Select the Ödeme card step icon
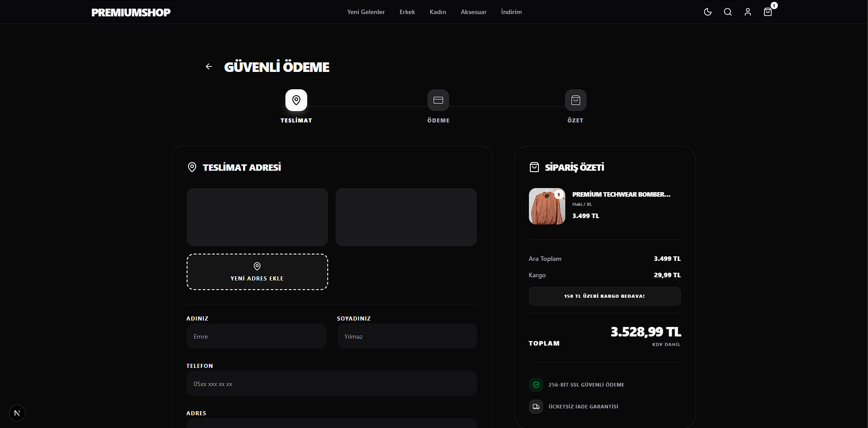This screenshot has width=868, height=428. (438, 100)
